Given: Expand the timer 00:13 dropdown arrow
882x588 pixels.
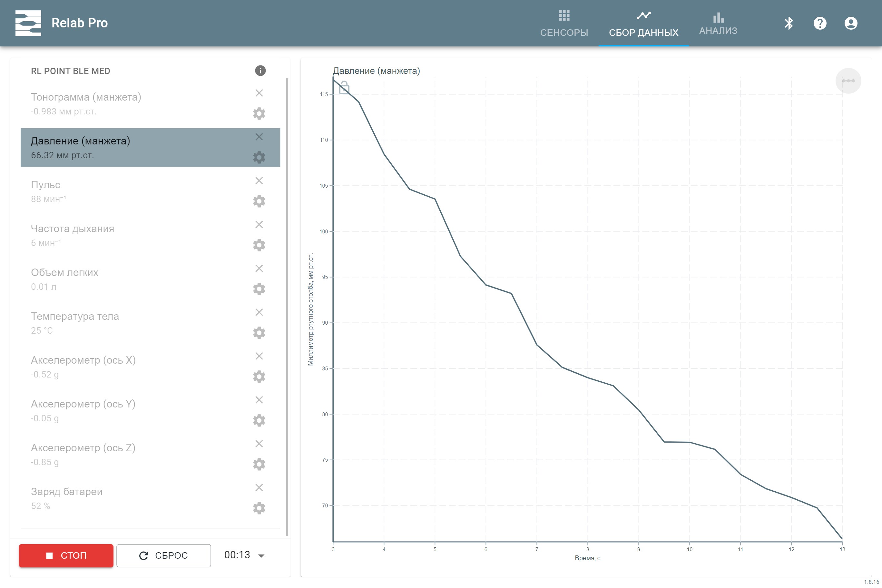Looking at the screenshot, I should 262,556.
